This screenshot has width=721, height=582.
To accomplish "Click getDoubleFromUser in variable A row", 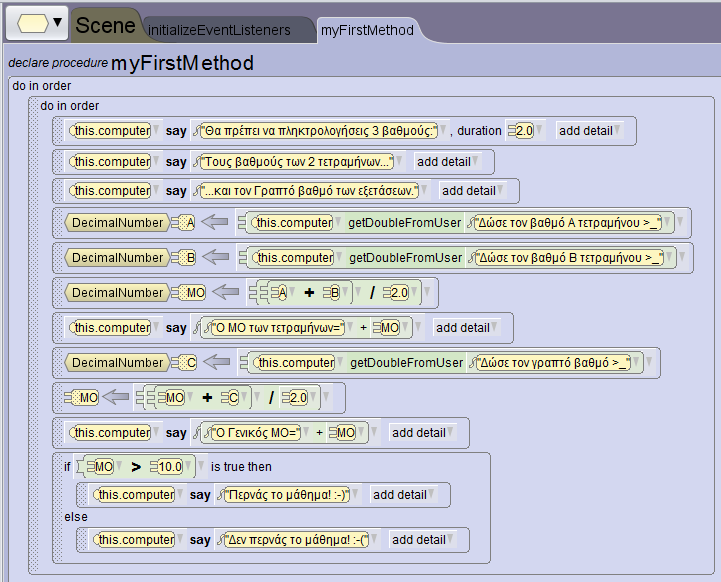I will pyautogui.click(x=404, y=223).
